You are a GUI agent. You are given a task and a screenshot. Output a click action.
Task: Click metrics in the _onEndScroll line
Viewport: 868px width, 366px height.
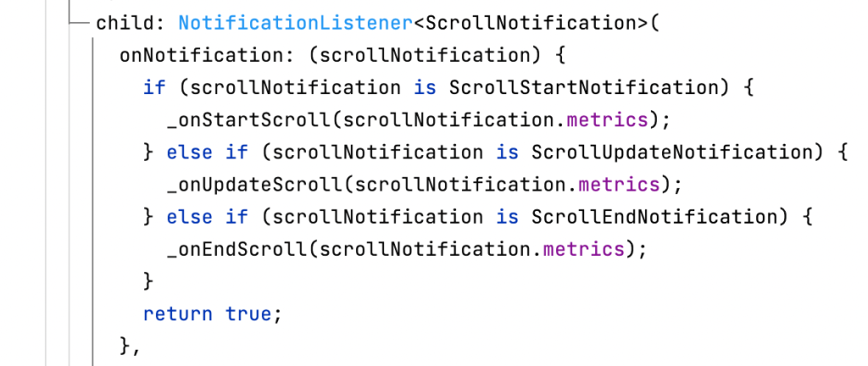[583, 249]
